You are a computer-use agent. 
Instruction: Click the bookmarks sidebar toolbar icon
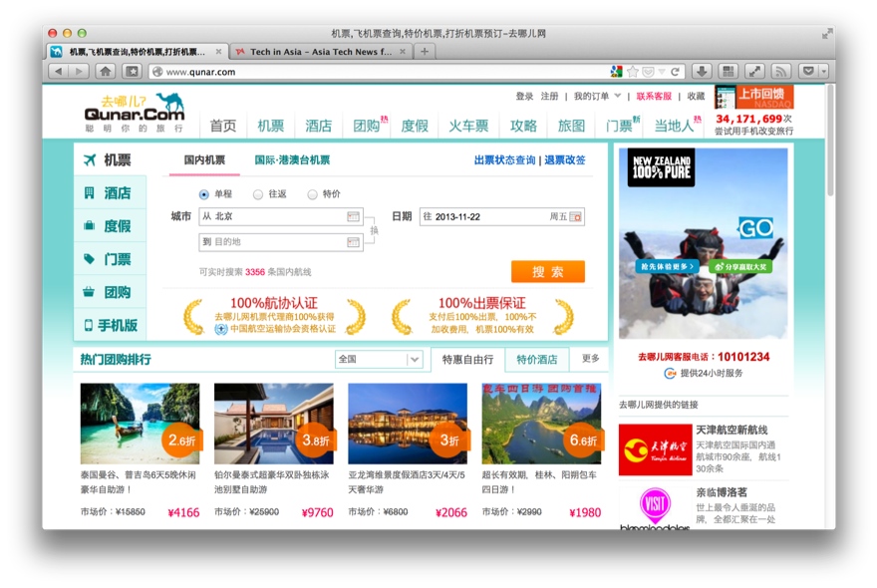tap(132, 71)
